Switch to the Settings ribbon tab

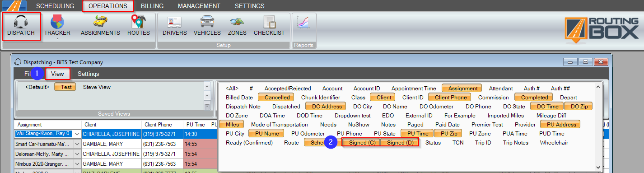[x=249, y=6]
